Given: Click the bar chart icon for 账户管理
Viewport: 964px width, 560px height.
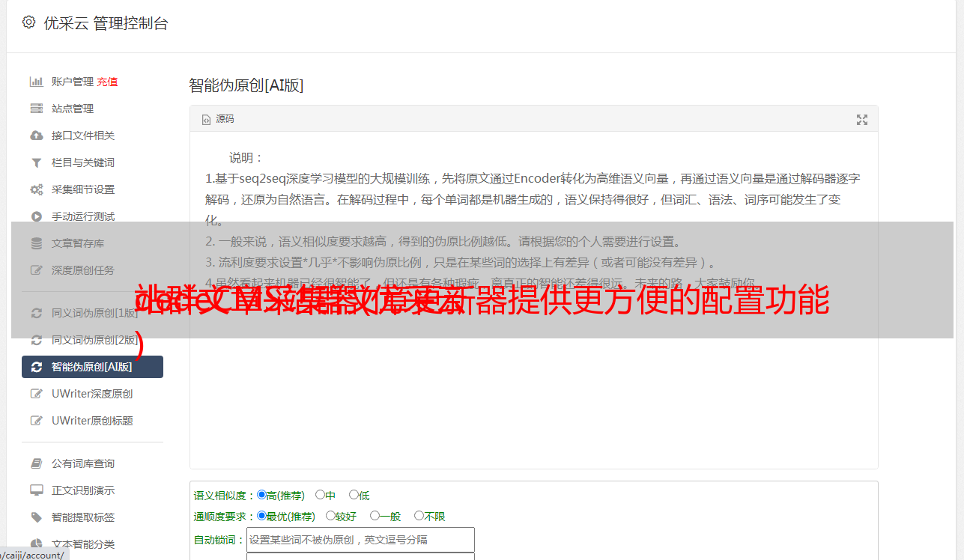Looking at the screenshot, I should coord(36,82).
